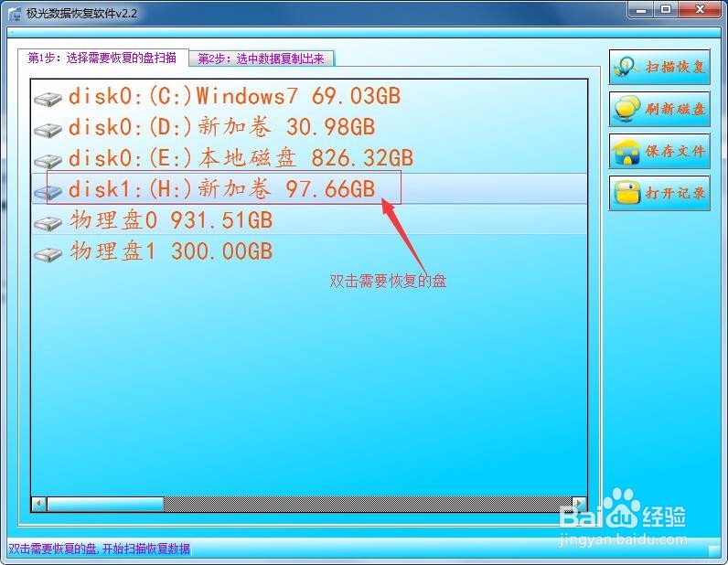Click the drive icon beside disk0 (D:) 30.98GB

click(48, 129)
